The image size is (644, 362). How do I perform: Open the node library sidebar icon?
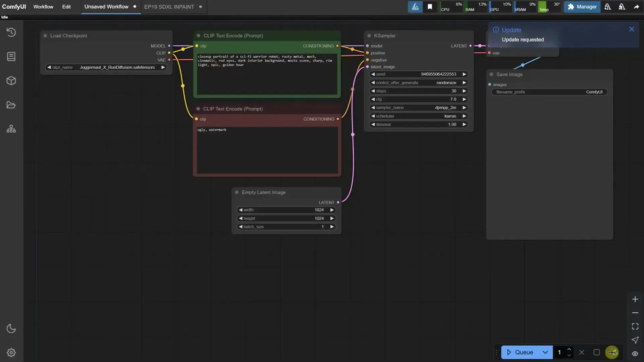11,56
